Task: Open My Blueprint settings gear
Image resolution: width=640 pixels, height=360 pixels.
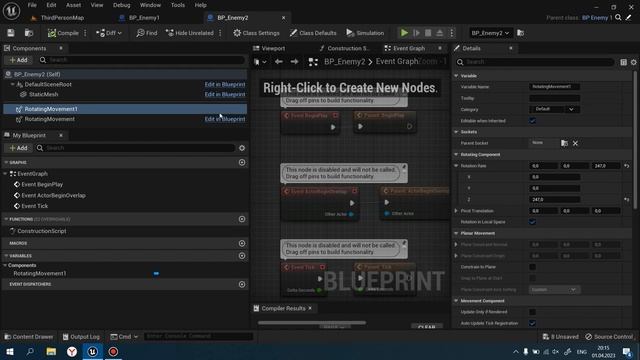Action: tap(242, 148)
